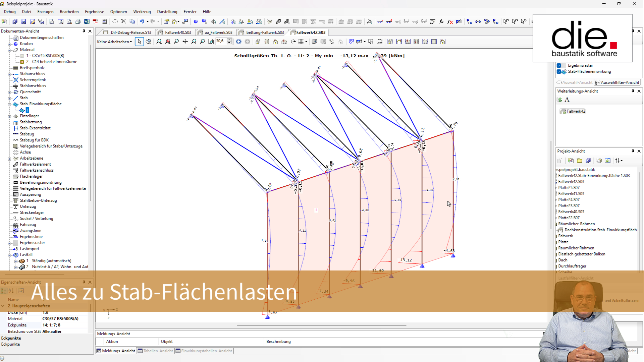Select Dokumenteigenschaften in the document tree

click(42, 38)
